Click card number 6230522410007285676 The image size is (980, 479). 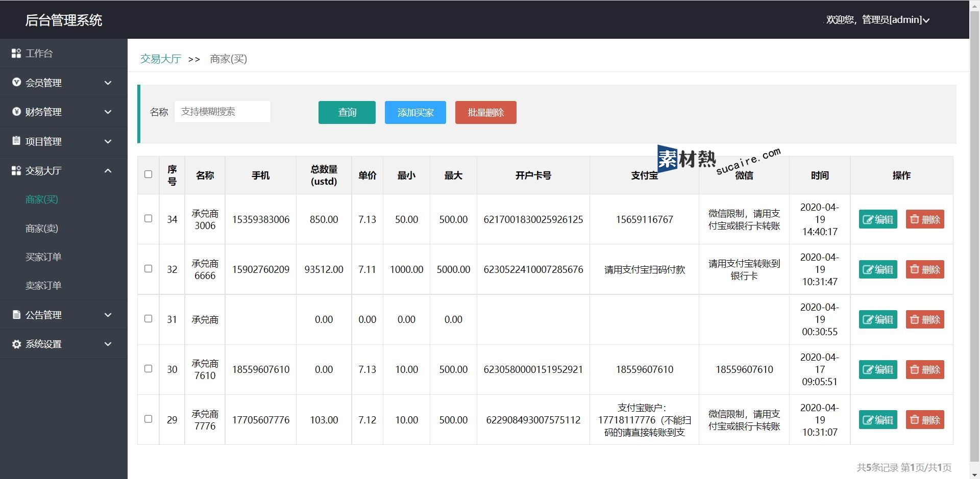point(533,269)
